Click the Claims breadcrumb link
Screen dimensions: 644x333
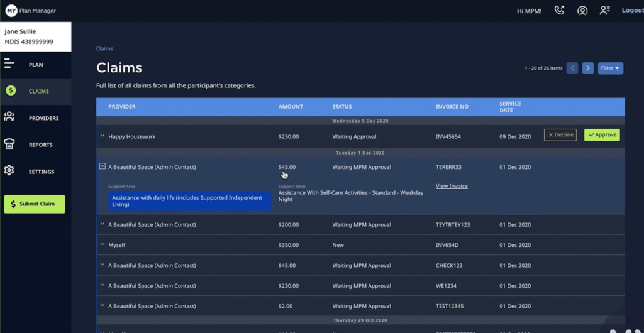pos(104,48)
